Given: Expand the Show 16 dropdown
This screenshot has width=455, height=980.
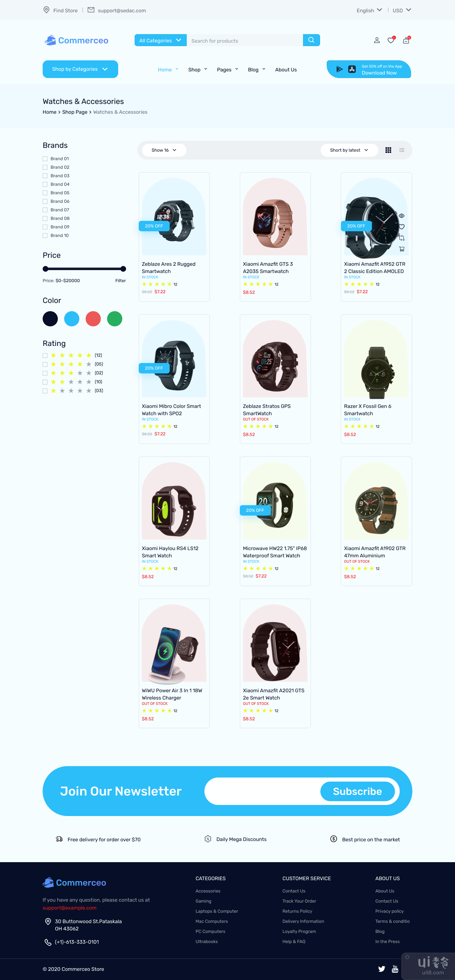Looking at the screenshot, I should [x=164, y=150].
